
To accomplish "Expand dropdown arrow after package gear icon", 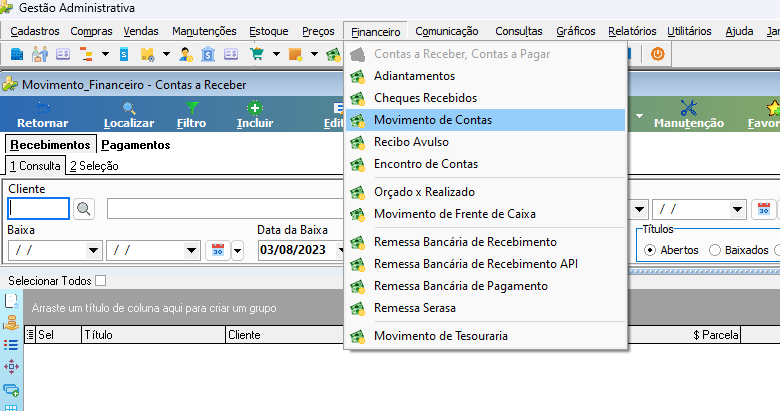I will [x=166, y=54].
